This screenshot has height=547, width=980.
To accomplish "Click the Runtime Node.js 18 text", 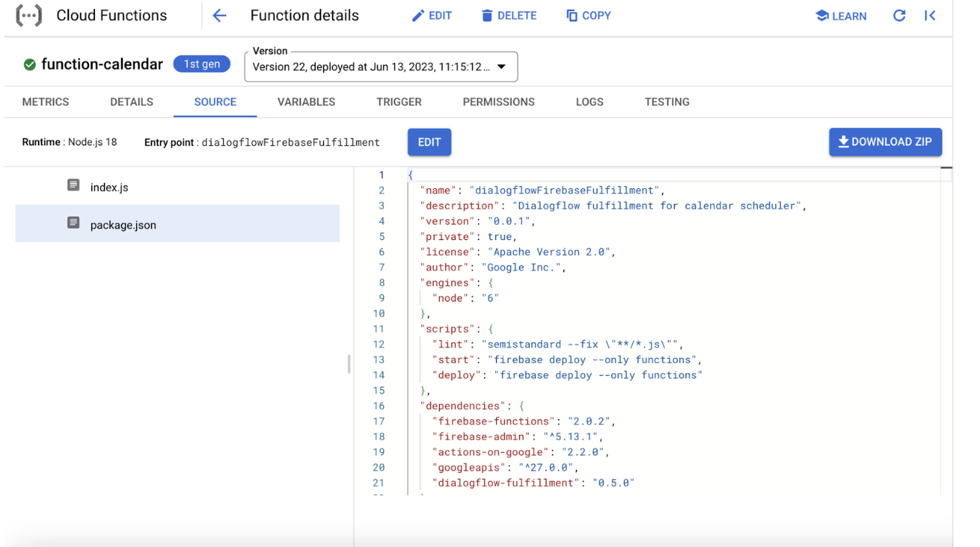I will pos(70,142).
